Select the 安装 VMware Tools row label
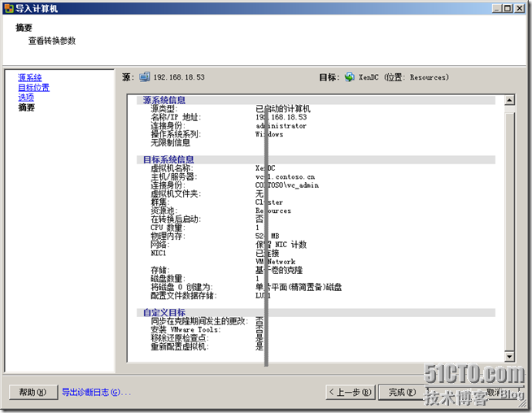532x413 pixels. [185, 329]
